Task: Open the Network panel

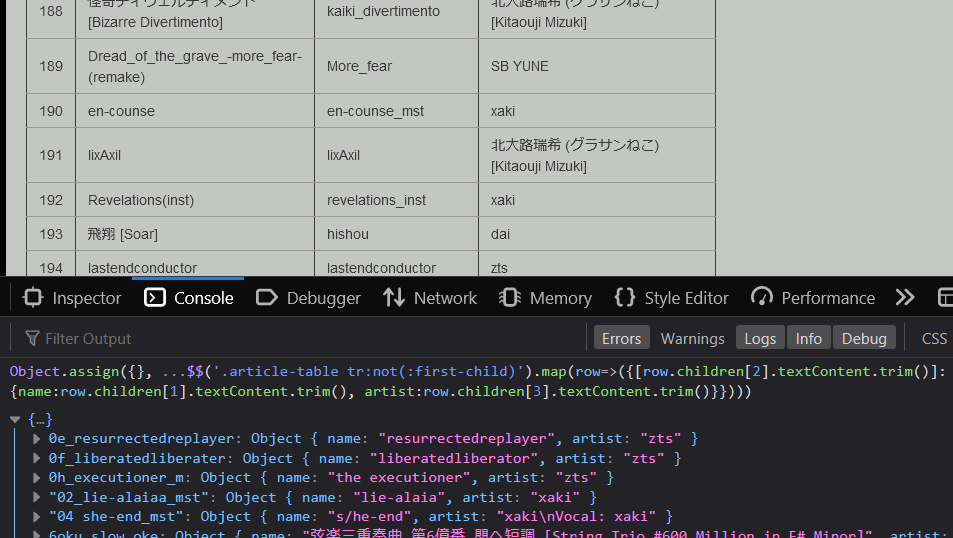Action: click(x=430, y=298)
